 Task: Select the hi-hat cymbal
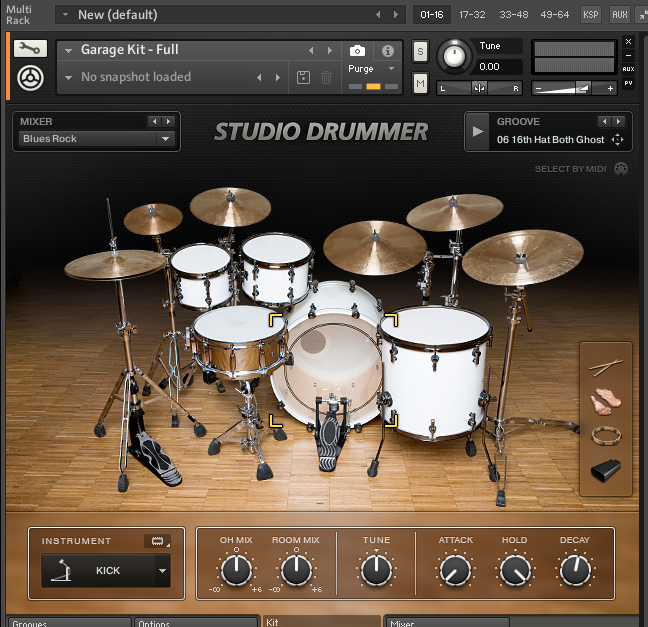(x=115, y=265)
